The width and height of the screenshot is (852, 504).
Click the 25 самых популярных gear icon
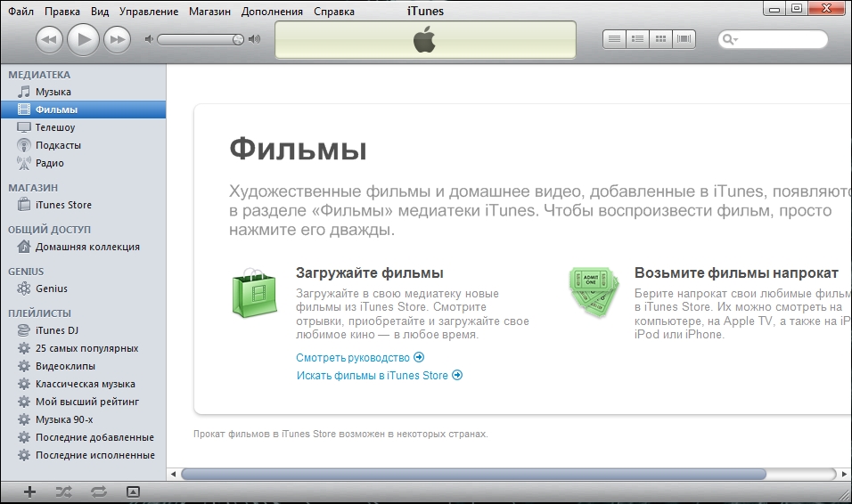click(x=24, y=348)
